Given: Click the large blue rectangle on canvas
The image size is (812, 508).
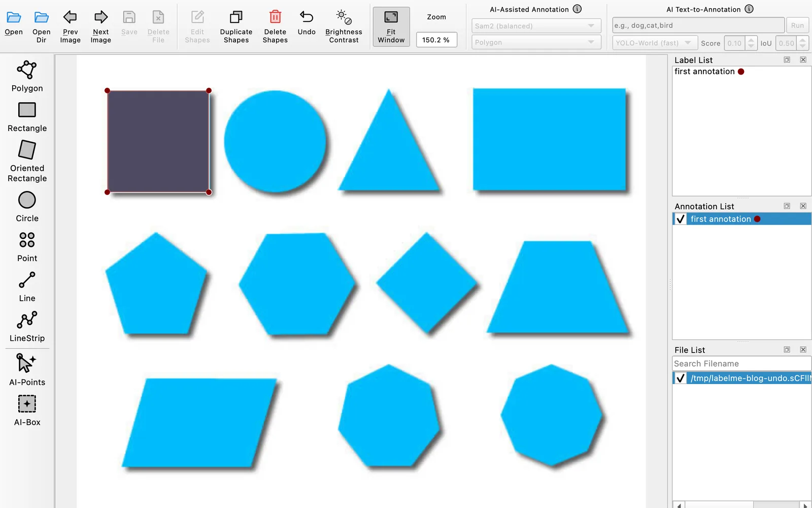Looking at the screenshot, I should pos(549,140).
